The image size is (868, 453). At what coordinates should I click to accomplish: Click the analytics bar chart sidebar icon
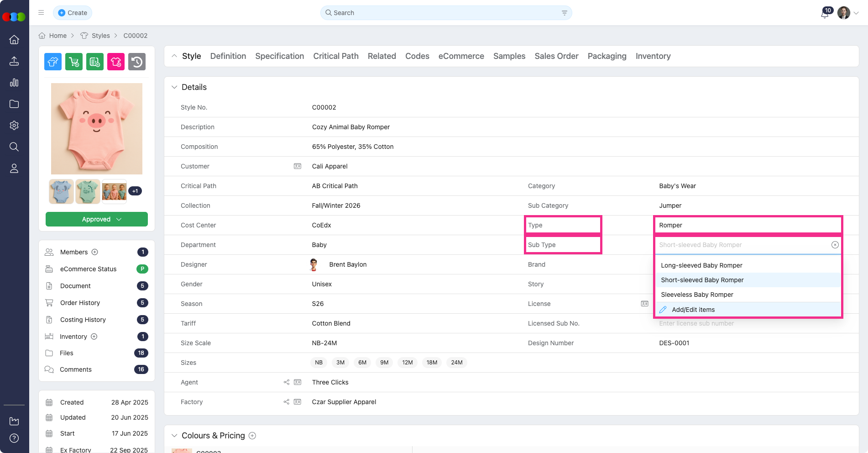pyautogui.click(x=14, y=83)
